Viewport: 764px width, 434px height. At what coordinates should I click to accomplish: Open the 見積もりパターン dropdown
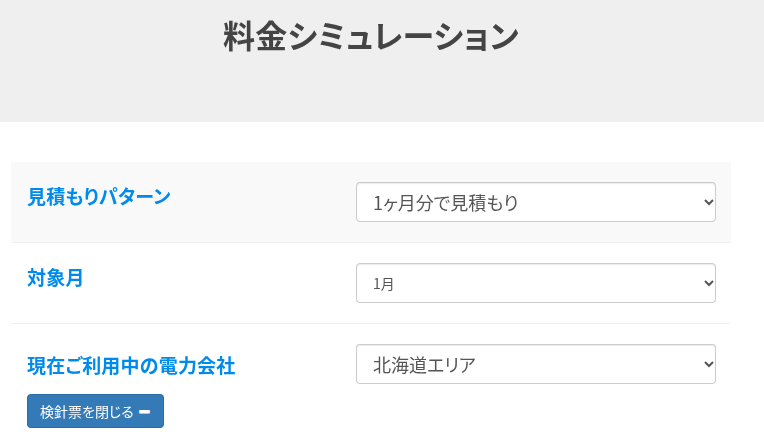[x=535, y=202]
